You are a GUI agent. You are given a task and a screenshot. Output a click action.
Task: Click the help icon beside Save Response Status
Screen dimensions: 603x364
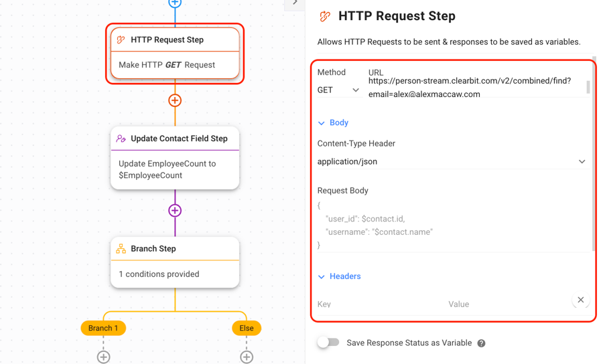481,343
